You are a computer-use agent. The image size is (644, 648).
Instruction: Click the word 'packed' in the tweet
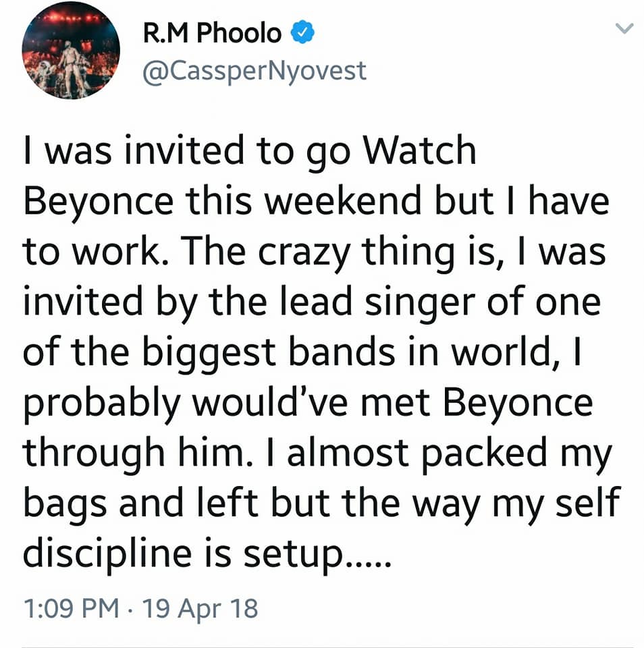pos(483,454)
